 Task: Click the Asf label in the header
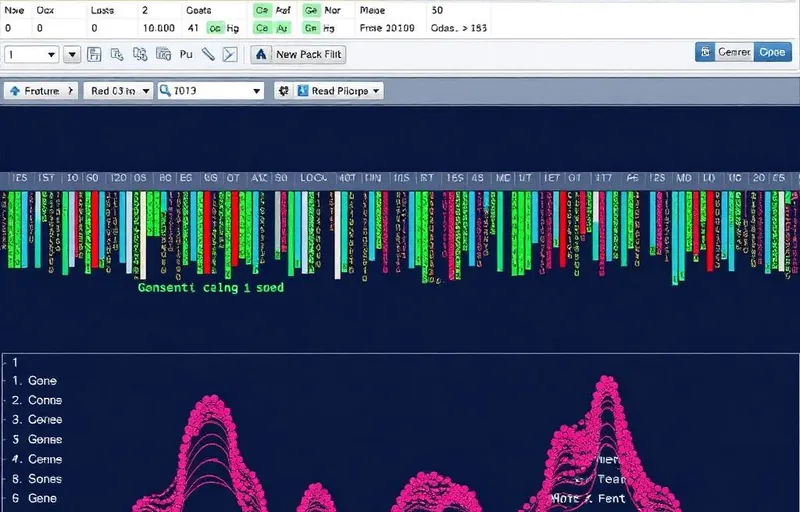(283, 10)
